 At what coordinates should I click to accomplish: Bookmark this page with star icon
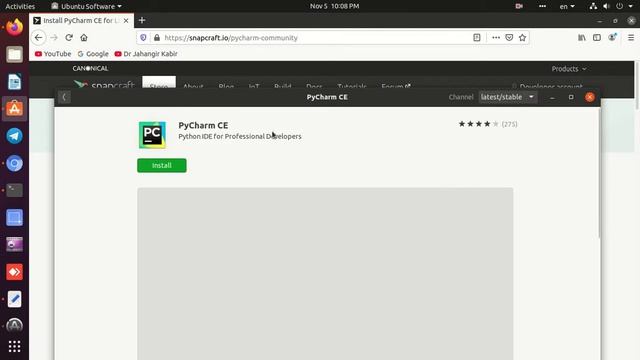[x=522, y=38]
